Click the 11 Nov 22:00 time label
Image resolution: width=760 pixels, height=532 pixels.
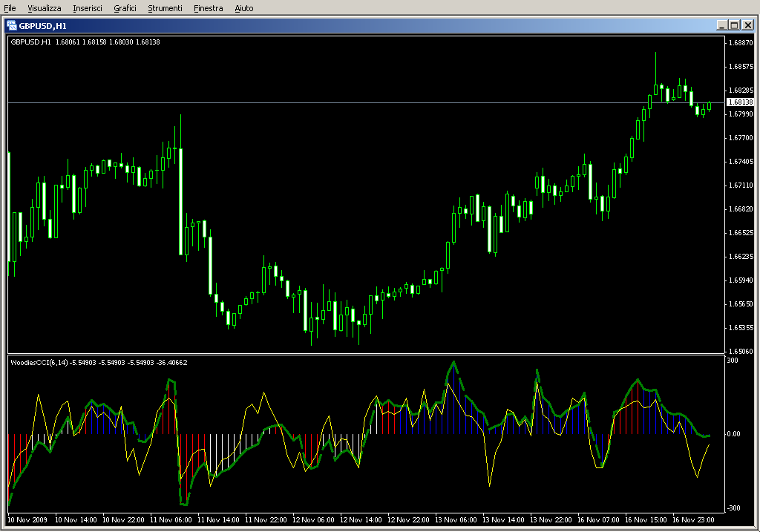(x=266, y=520)
